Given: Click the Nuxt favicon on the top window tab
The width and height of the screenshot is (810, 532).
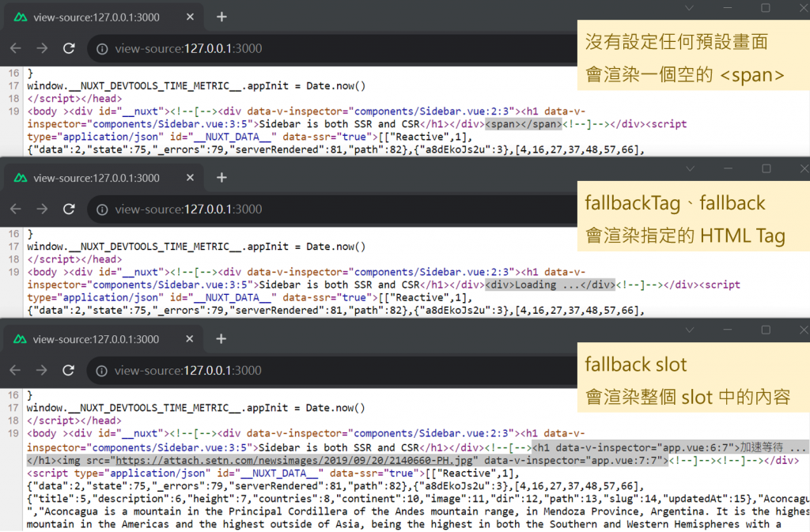Looking at the screenshot, I should (21, 17).
